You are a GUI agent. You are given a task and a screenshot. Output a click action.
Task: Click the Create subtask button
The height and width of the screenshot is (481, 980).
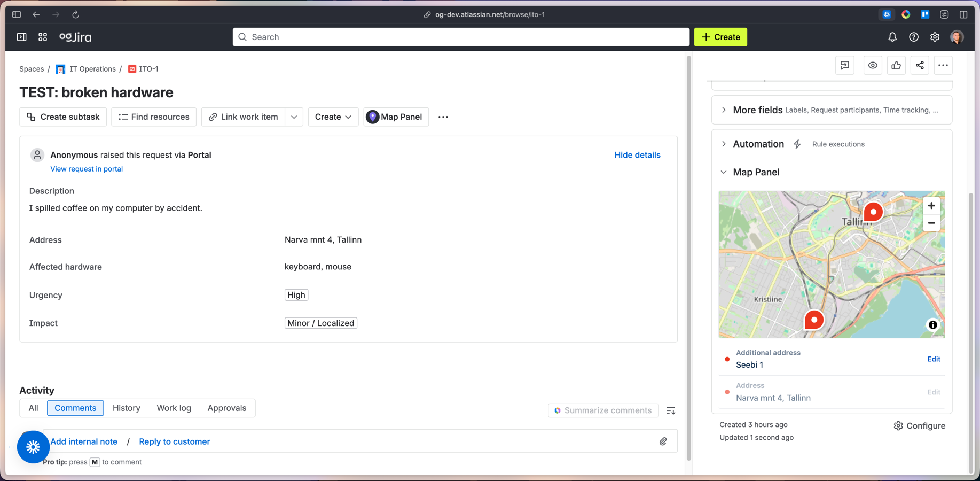tap(62, 117)
